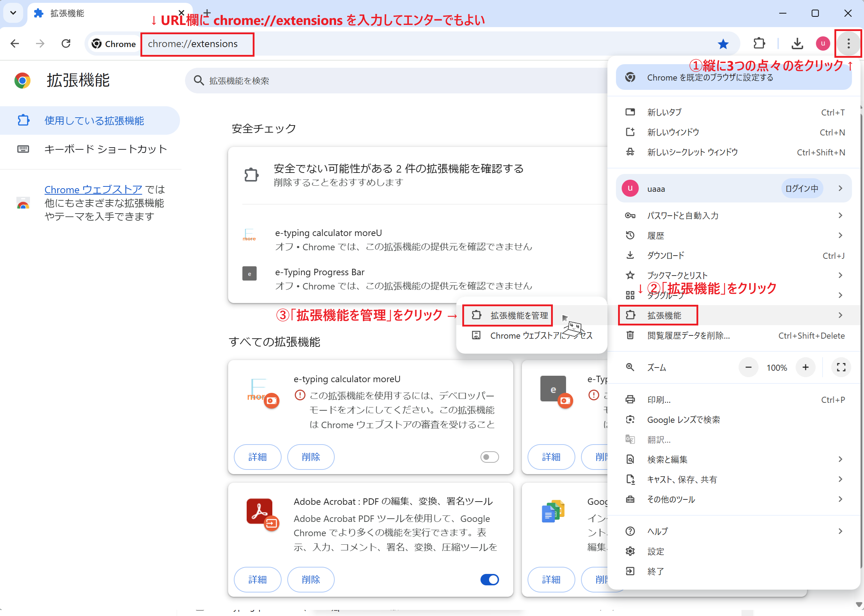Open the extensions puzzle icon in toolbar

coord(759,43)
